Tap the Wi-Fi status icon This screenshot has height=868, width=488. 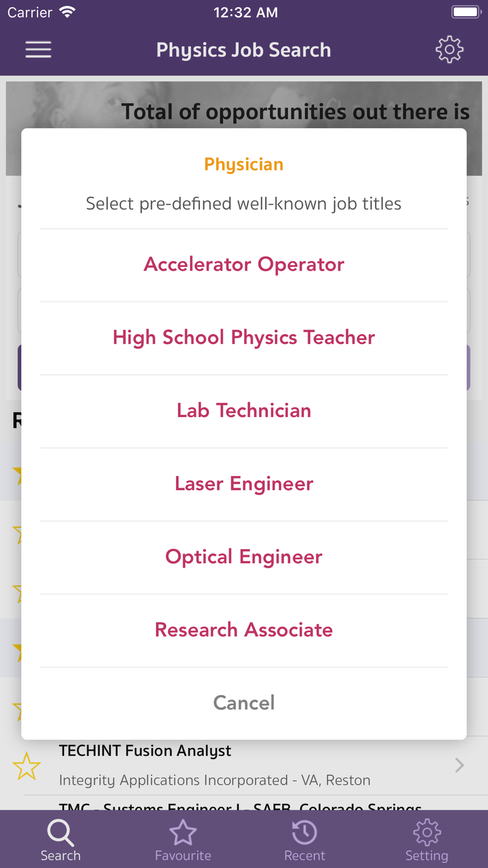(x=67, y=12)
